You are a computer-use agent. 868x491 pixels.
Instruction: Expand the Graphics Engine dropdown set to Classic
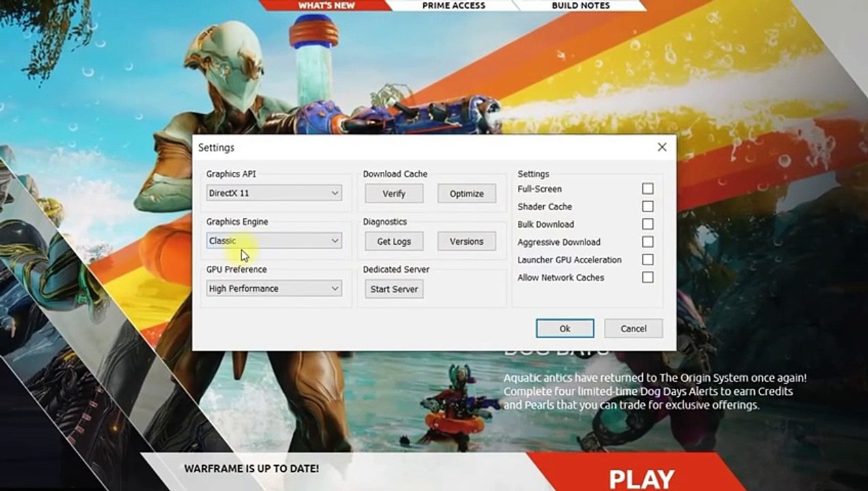coord(274,241)
